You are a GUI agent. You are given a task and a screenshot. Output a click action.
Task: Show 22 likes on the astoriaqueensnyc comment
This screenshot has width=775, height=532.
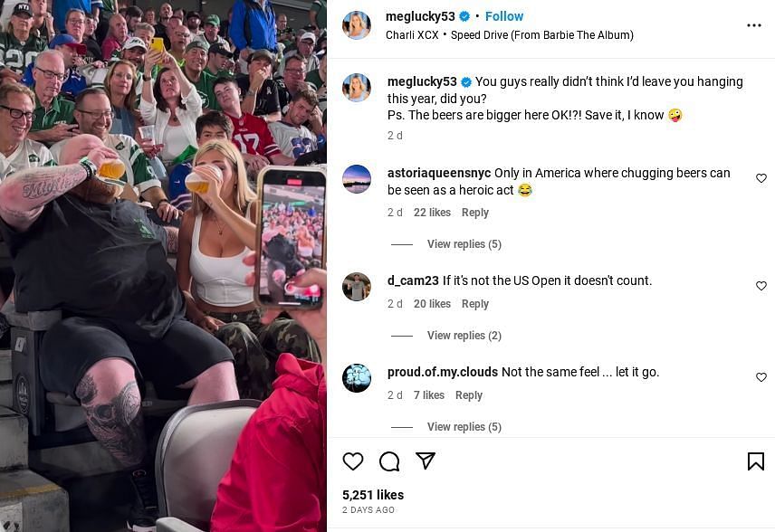point(432,213)
